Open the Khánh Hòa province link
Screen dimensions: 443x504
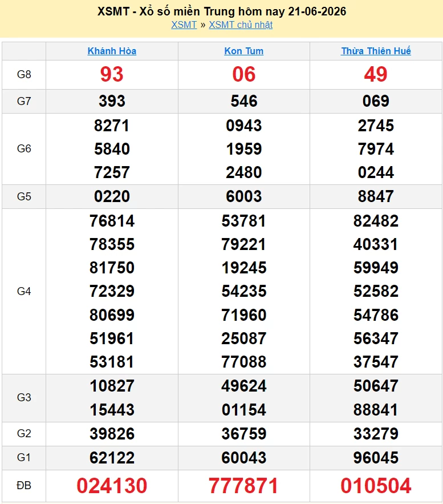tap(112, 51)
